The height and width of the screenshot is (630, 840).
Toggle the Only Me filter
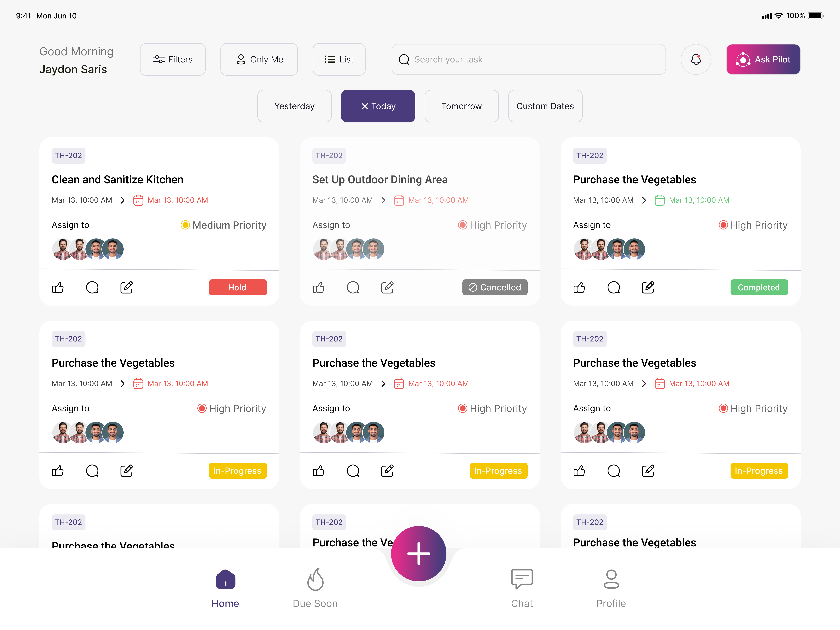(259, 59)
